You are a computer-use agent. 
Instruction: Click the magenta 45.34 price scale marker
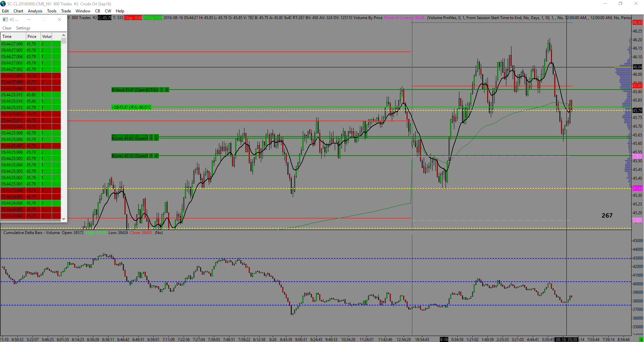point(637,188)
